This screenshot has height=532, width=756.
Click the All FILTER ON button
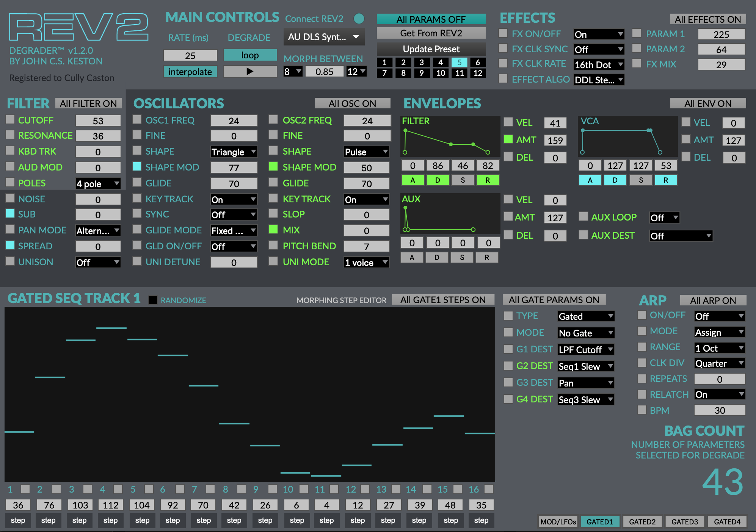pos(88,103)
